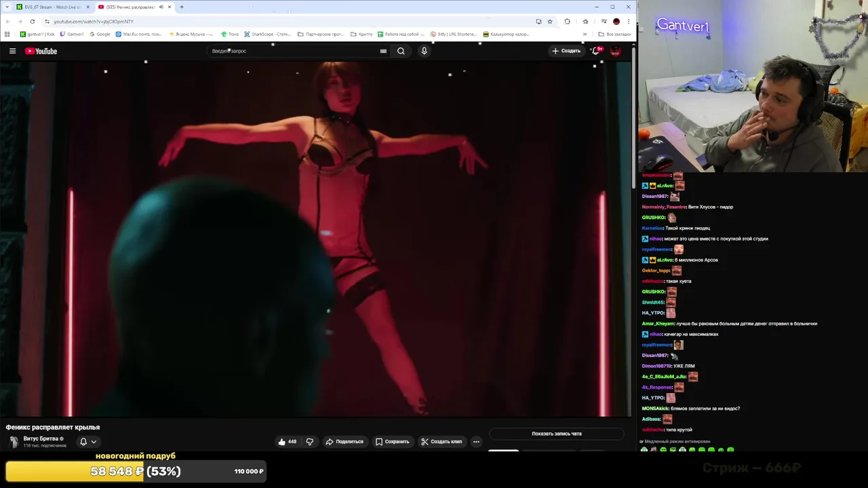Start voice search with microphone icon

424,51
